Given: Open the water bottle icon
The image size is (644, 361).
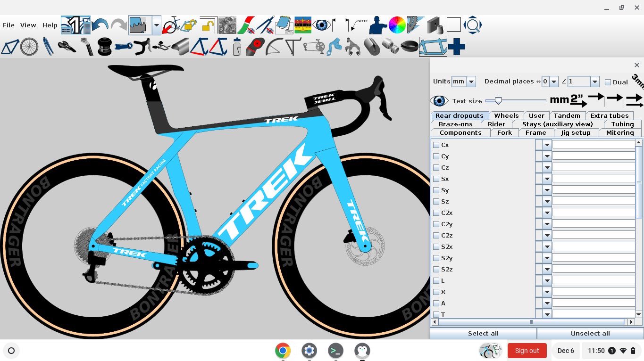Looking at the screenshot, I should [x=237, y=47].
